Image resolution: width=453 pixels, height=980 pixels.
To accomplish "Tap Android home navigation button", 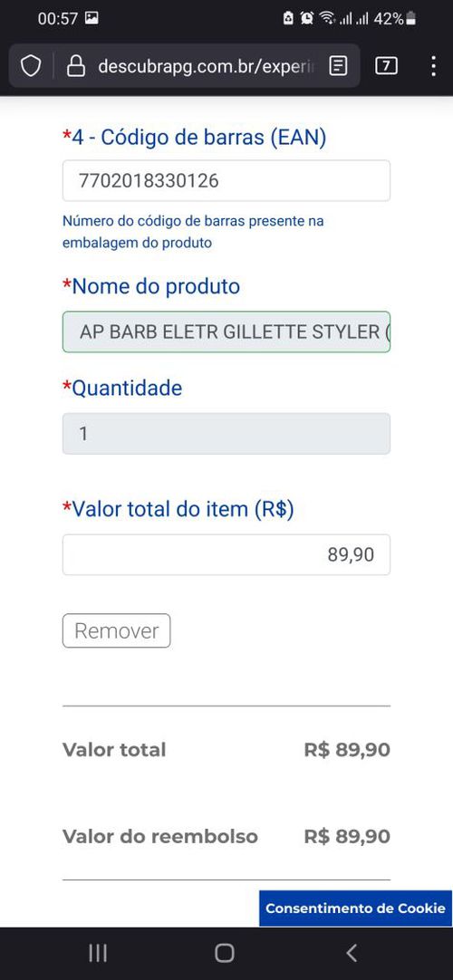I will pos(225,953).
